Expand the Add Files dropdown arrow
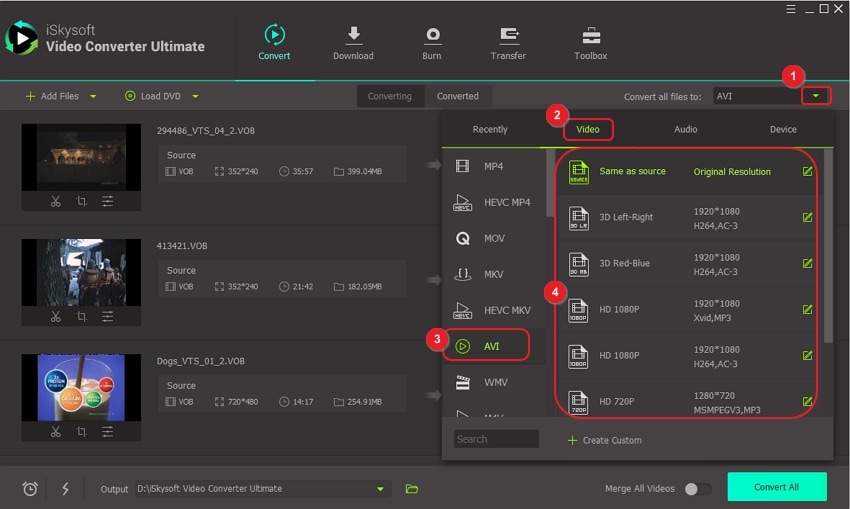This screenshot has height=509, width=850. pyautogui.click(x=94, y=96)
